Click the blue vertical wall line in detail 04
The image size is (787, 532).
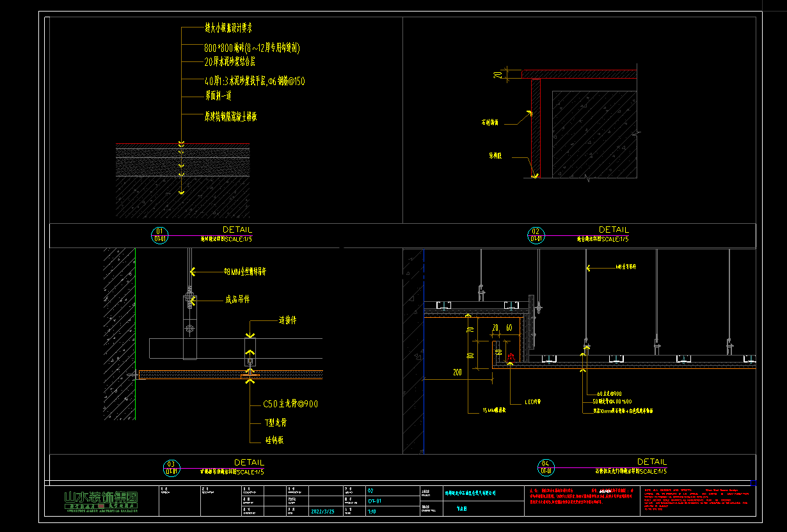pyautogui.click(x=424, y=352)
